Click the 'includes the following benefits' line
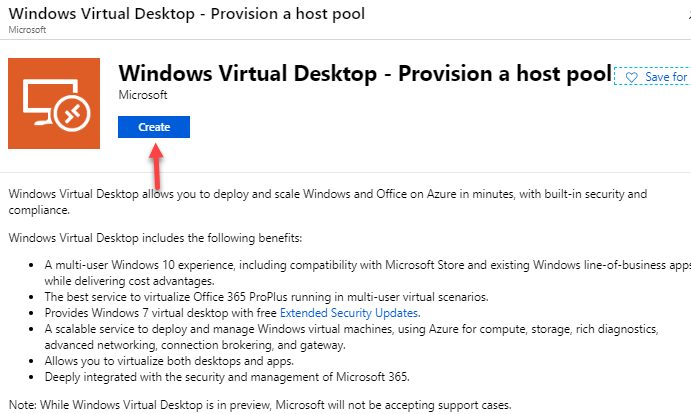The image size is (691, 414). point(155,238)
